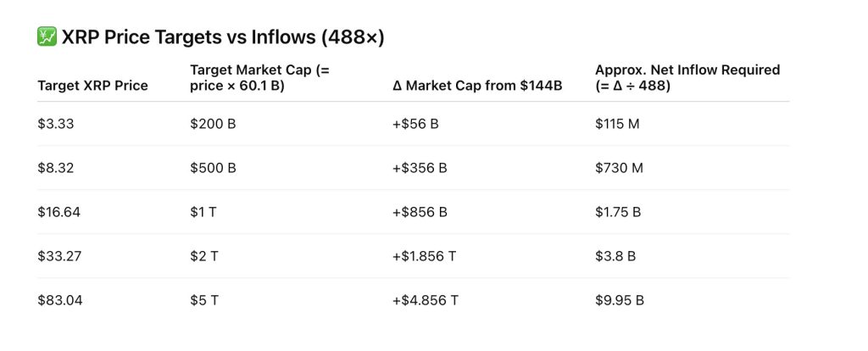This screenshot has height=351, width=868.
Task: Click the $1 T market cap cell
Action: 203,212
